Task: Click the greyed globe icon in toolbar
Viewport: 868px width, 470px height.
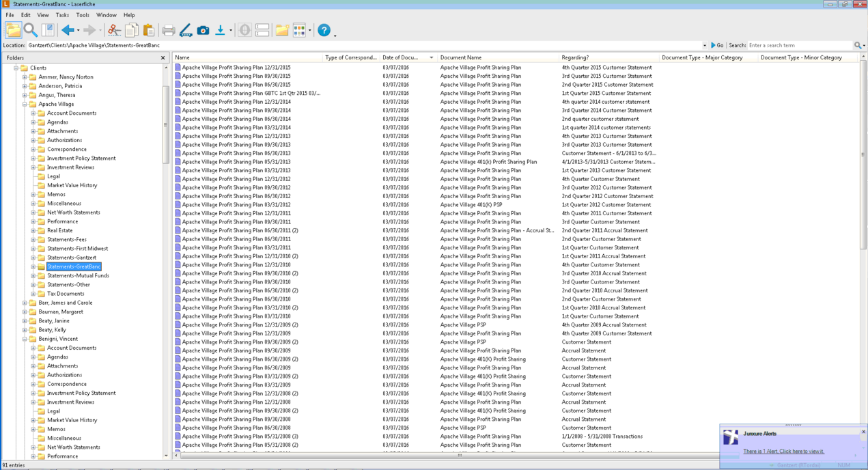Action: pyautogui.click(x=244, y=30)
